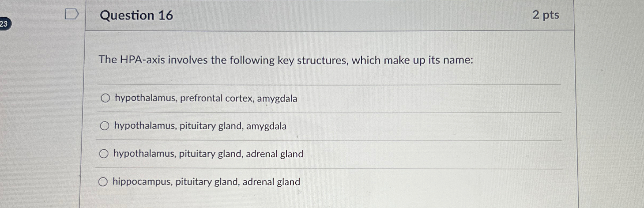This screenshot has height=208, width=644.
Task: Select hippocampus, pituitary gland, adrenal gland answer
Action: pyautogui.click(x=103, y=182)
